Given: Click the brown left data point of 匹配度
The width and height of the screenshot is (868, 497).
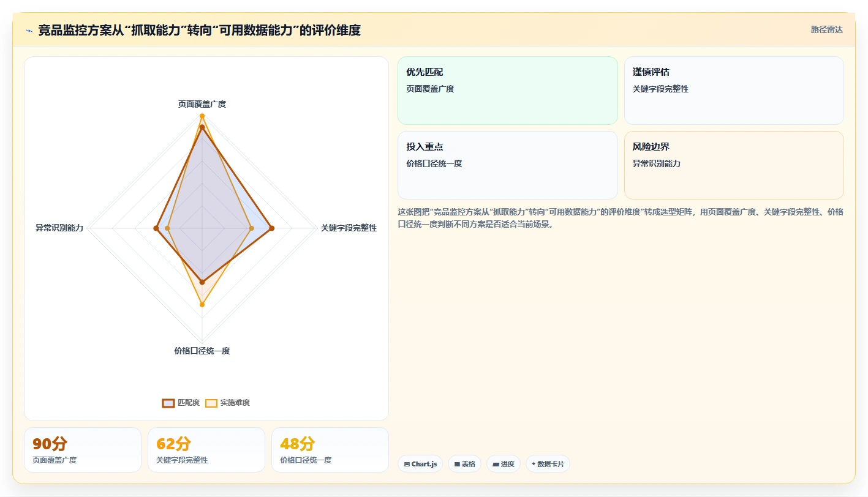Looking at the screenshot, I should coord(156,228).
